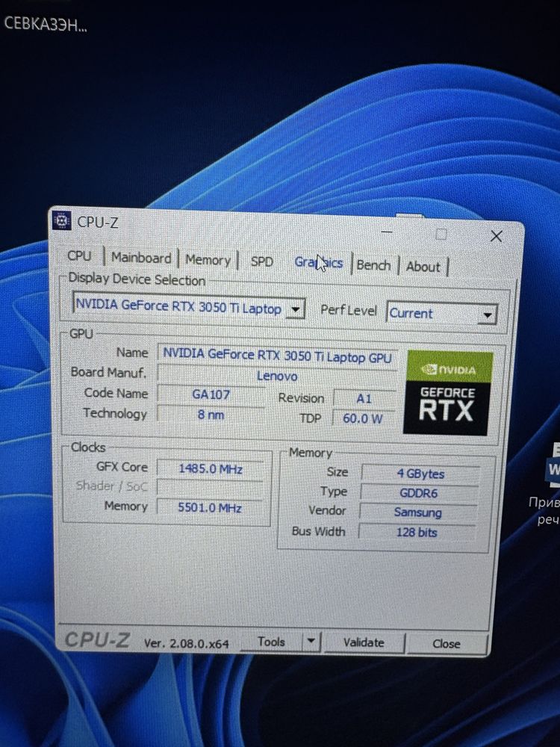The image size is (560, 747).
Task: Click the Board Manuf. Lenovo field
Action: (277, 376)
